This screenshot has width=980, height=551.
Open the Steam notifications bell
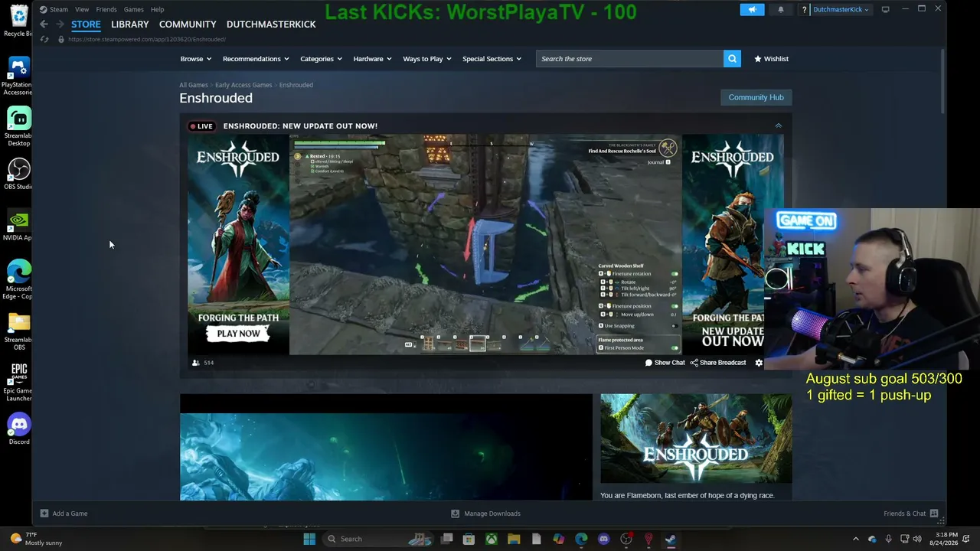[781, 9]
